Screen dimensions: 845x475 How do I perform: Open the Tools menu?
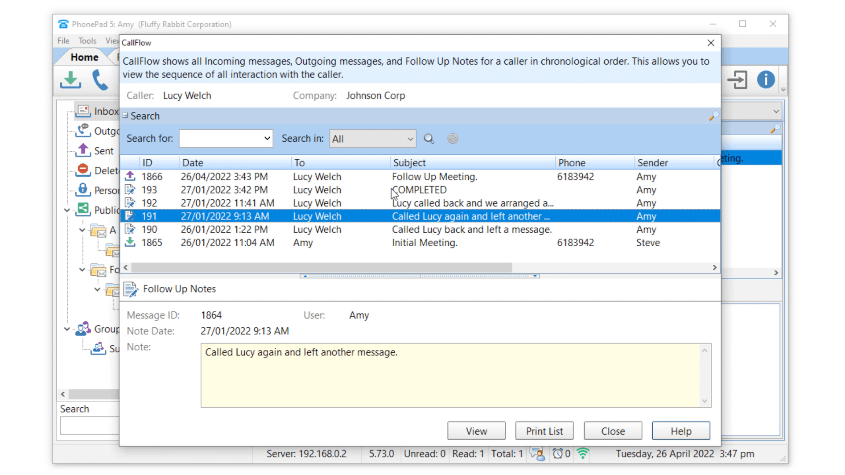[87, 41]
